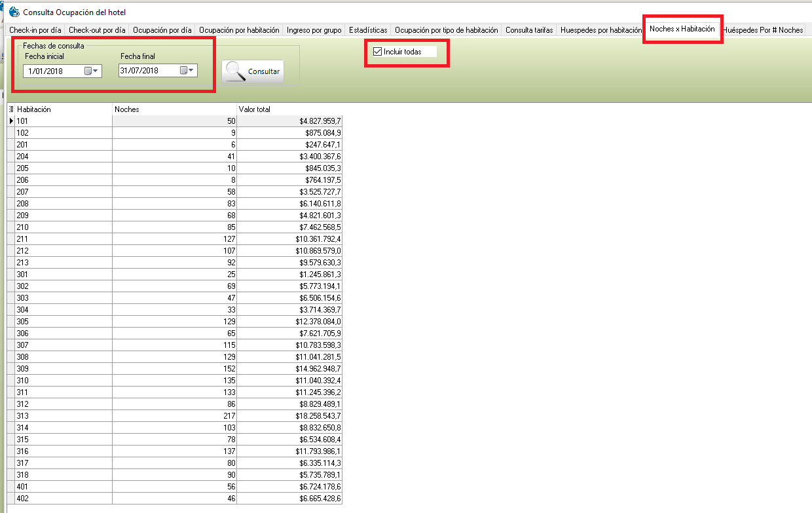This screenshot has height=513, width=812.
Task: Click the Valor total cell for room 402
Action: coord(289,499)
